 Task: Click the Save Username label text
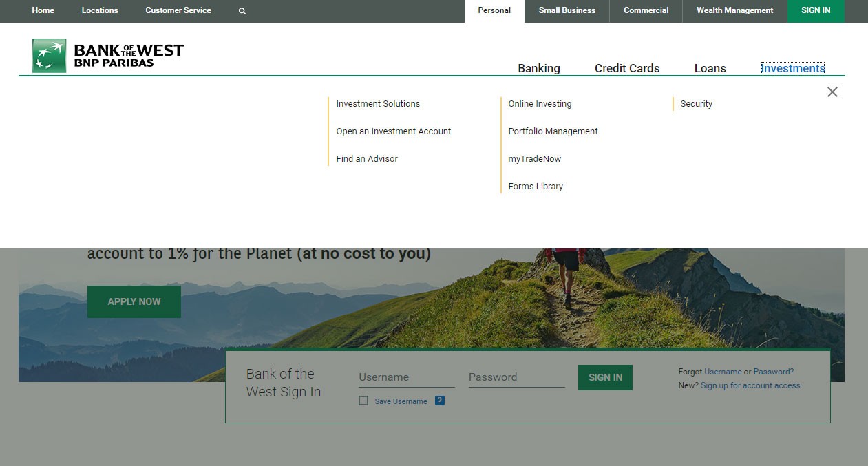(x=401, y=401)
